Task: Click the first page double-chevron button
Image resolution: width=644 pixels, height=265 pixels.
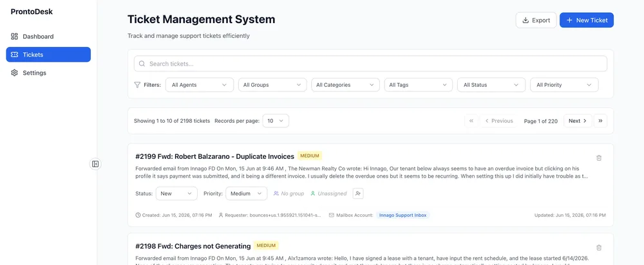Action: tap(471, 121)
